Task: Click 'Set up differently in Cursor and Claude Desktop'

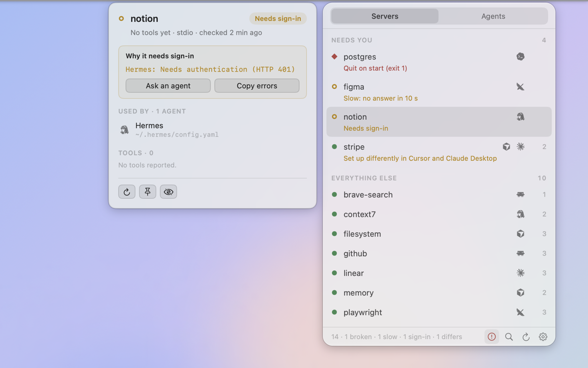Action: [420, 158]
